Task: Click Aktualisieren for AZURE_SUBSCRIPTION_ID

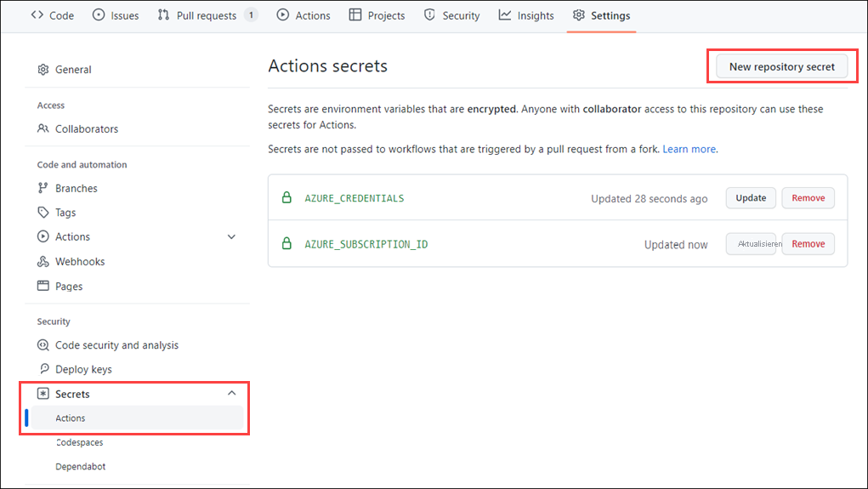Action: (752, 244)
